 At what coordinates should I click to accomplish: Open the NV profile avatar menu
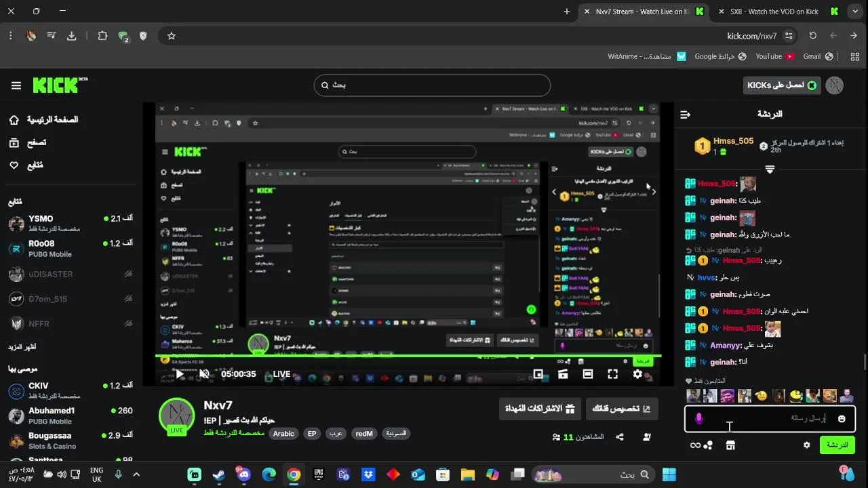click(835, 85)
